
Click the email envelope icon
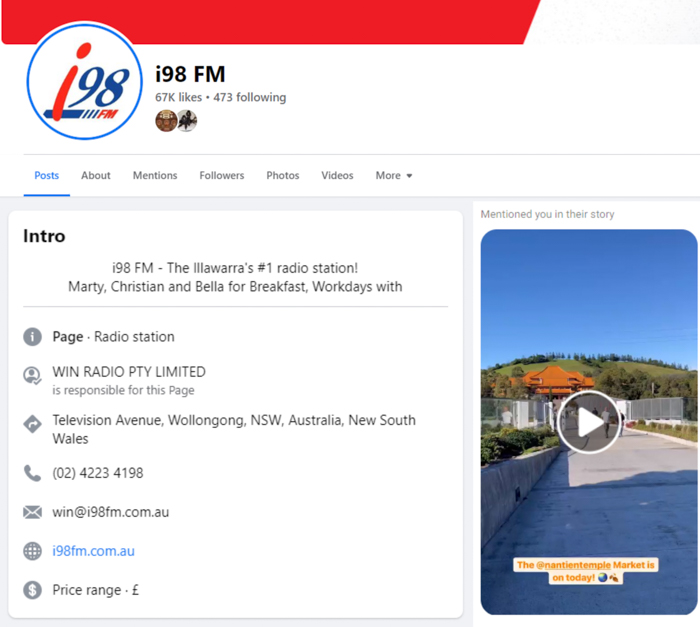[x=33, y=512]
